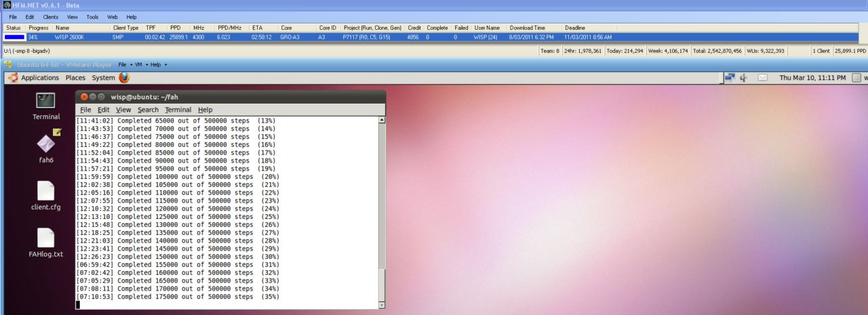
Task: Sort by PPD column header
Action: coord(179,28)
